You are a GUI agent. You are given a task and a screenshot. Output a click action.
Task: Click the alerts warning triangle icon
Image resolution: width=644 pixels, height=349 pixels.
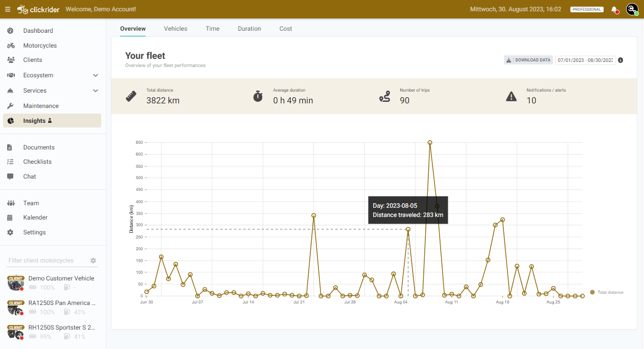pos(511,96)
